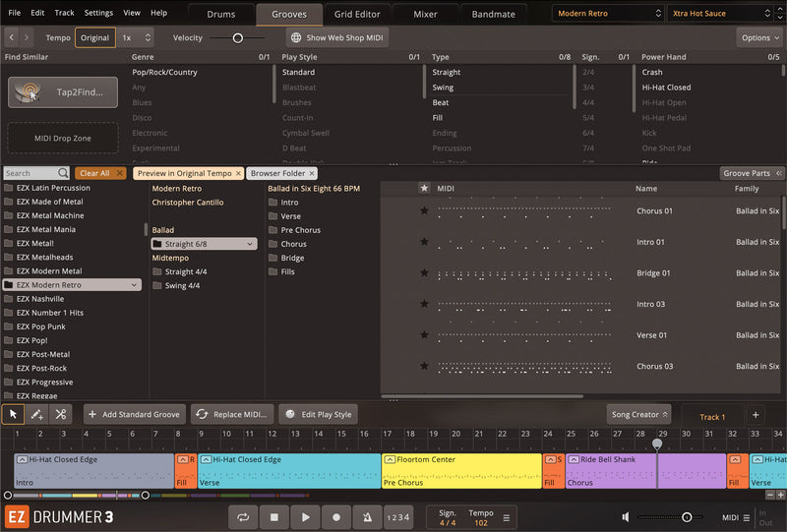Start playback with the Play button
This screenshot has height=532, width=787.
click(305, 516)
